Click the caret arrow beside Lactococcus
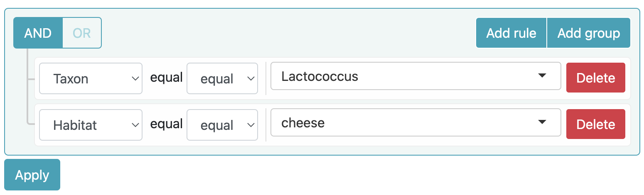The image size is (644, 195). pos(542,76)
